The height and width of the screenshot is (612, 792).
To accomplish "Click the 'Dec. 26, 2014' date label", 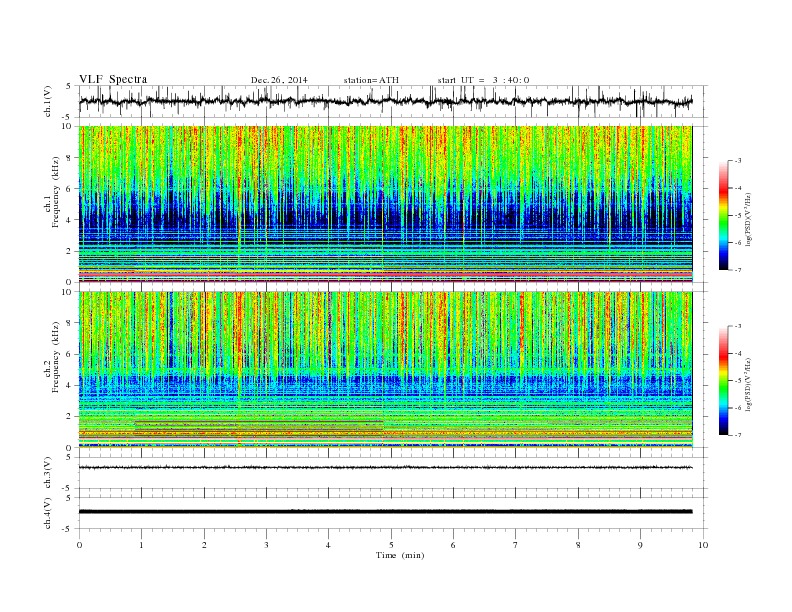I will 279,80.
